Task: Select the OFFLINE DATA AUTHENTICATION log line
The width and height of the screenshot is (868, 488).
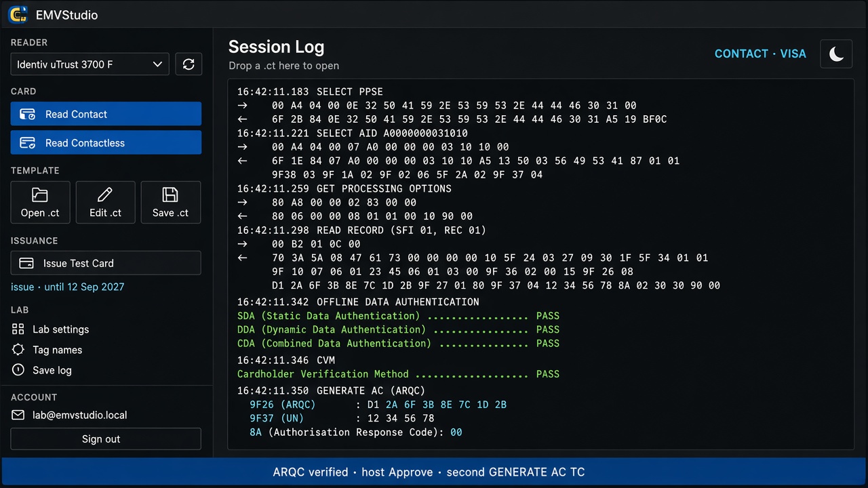Action: (x=358, y=302)
